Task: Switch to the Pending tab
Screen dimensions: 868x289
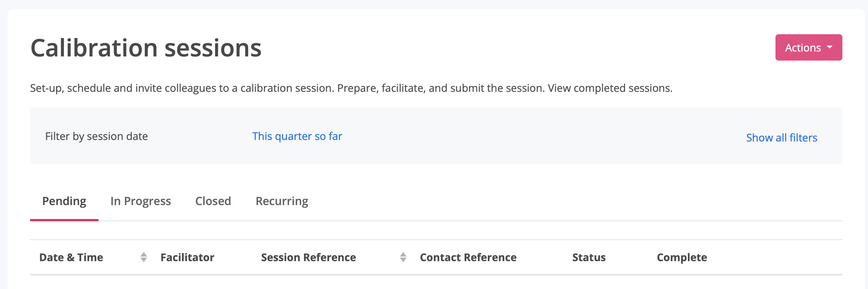Action: [64, 201]
